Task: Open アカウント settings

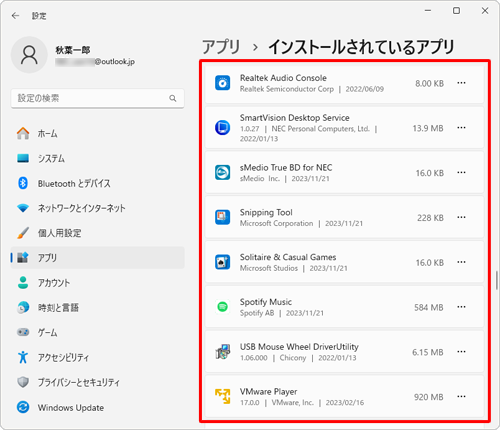Action: [97, 283]
